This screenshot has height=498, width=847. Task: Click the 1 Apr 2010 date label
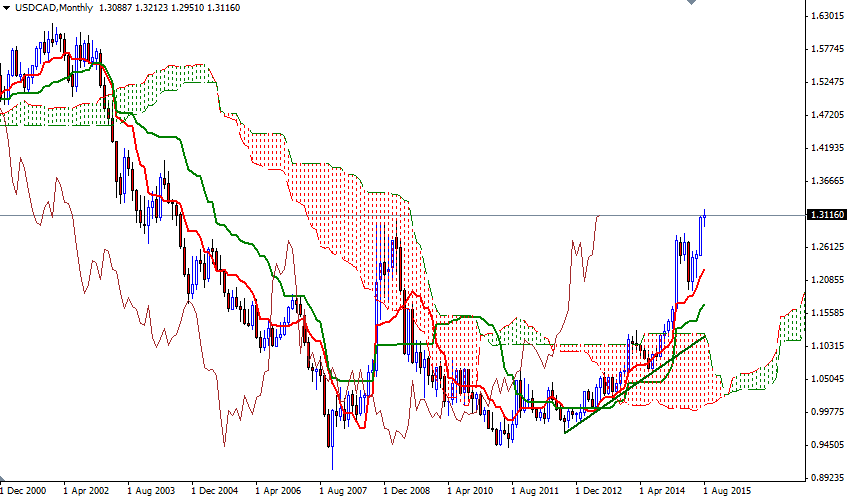click(x=470, y=490)
